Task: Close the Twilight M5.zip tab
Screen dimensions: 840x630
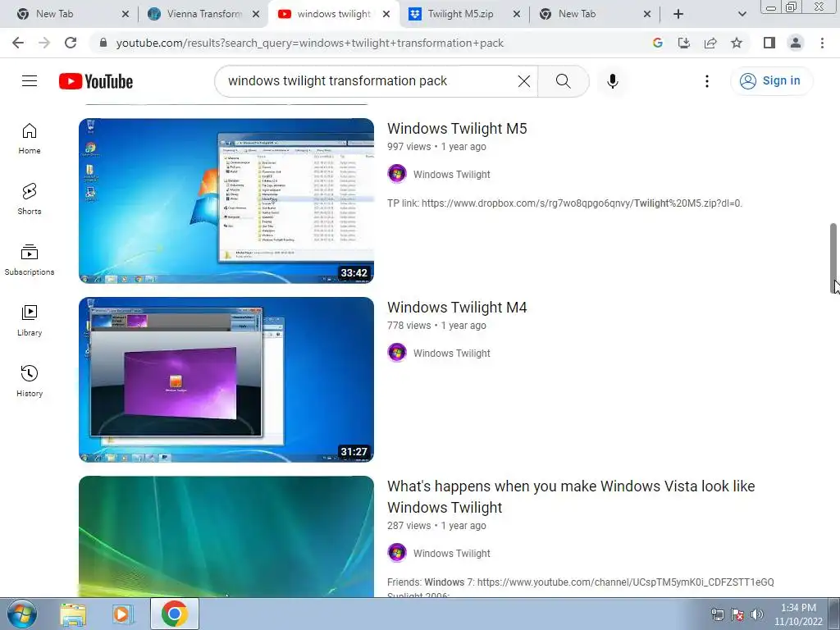Action: [x=517, y=14]
